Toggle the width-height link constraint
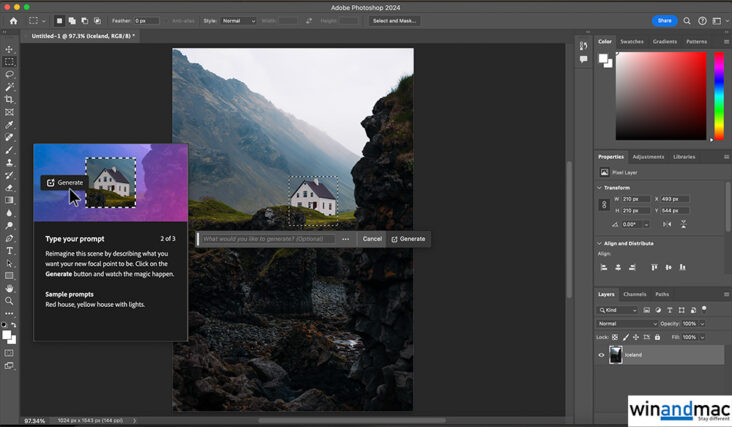This screenshot has width=732, height=427. tap(603, 204)
